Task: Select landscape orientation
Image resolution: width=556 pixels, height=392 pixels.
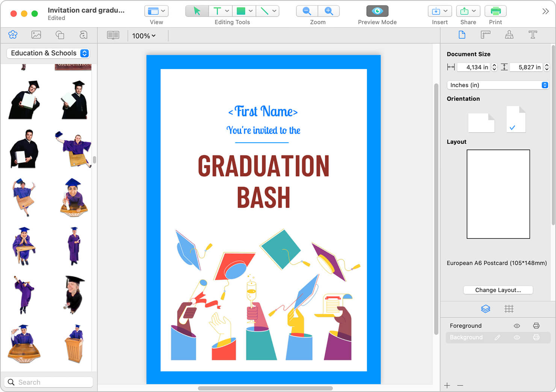Action: click(481, 123)
